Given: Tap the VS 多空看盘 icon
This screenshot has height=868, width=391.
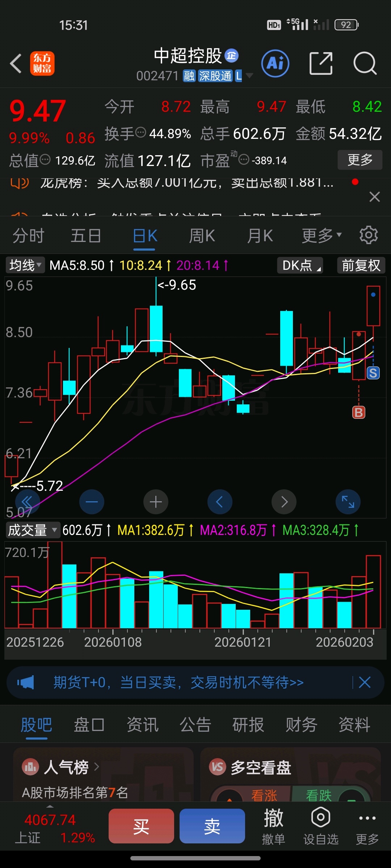Looking at the screenshot, I should [217, 766].
